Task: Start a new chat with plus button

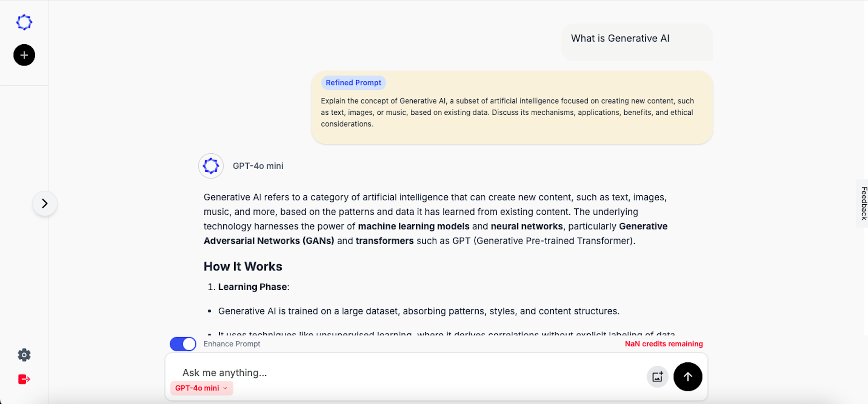Action: [x=24, y=55]
